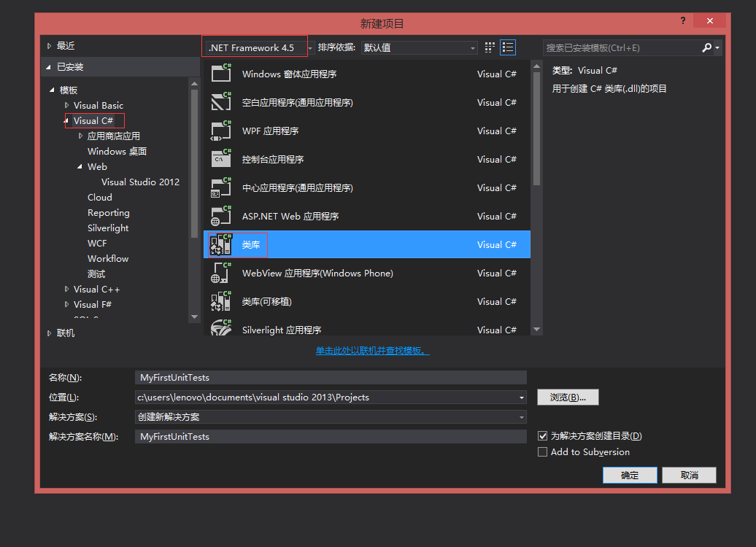The width and height of the screenshot is (756, 547).
Task: Switch to small icons view
Action: pos(490,47)
